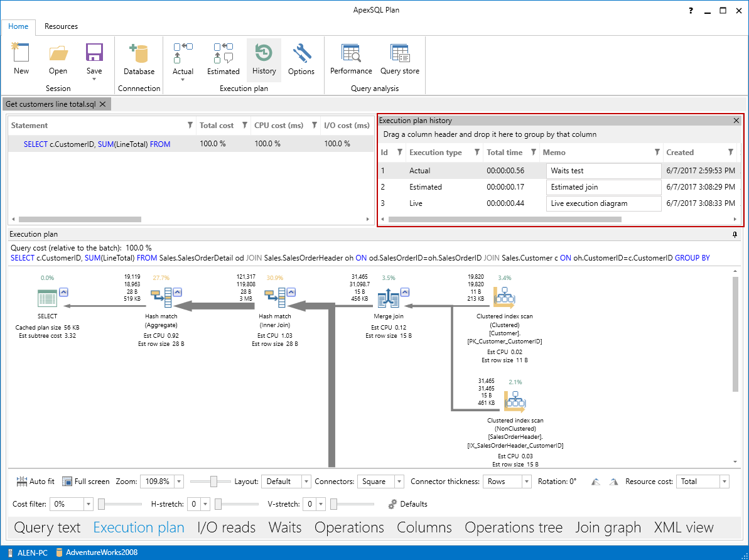Open the XML view
Viewport: 749px width, 560px height.
click(x=684, y=527)
